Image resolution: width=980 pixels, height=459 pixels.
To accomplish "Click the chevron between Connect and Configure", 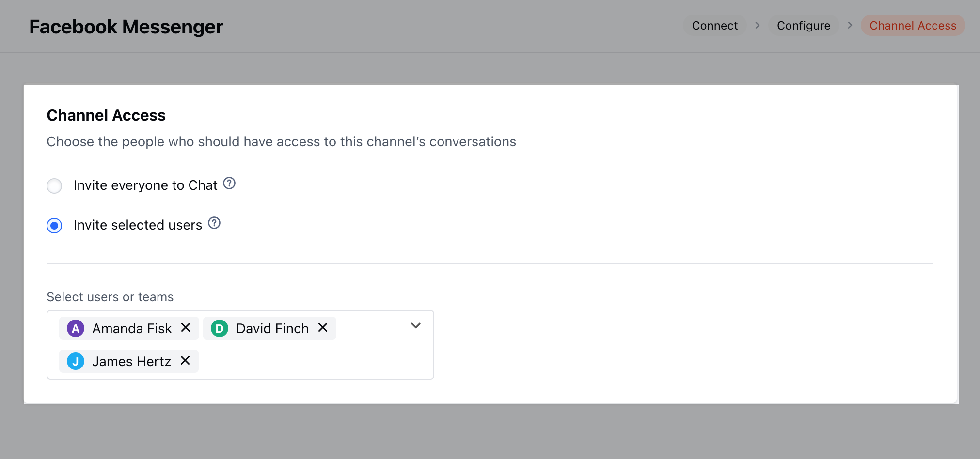I will 758,25.
